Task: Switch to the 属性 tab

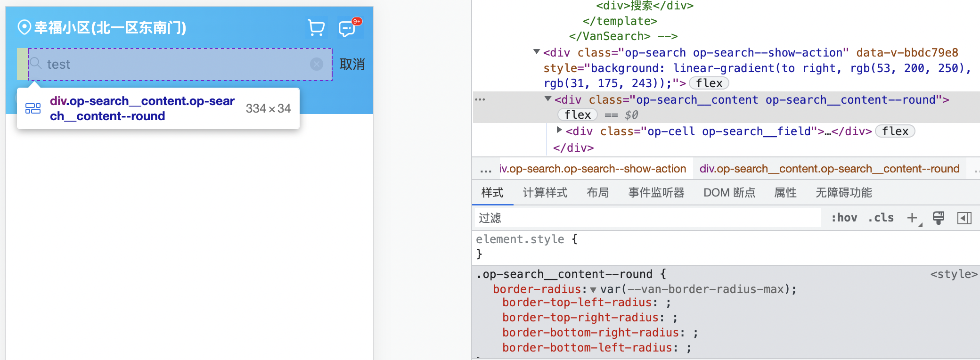Action: [x=785, y=193]
